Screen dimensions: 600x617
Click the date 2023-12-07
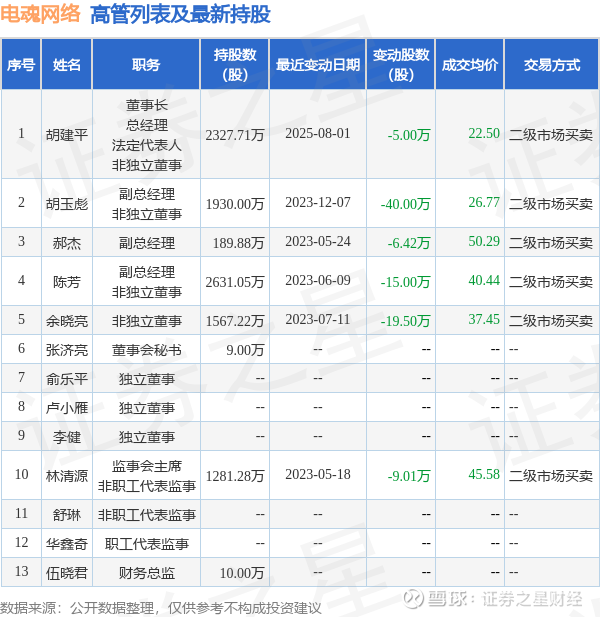pos(318,202)
